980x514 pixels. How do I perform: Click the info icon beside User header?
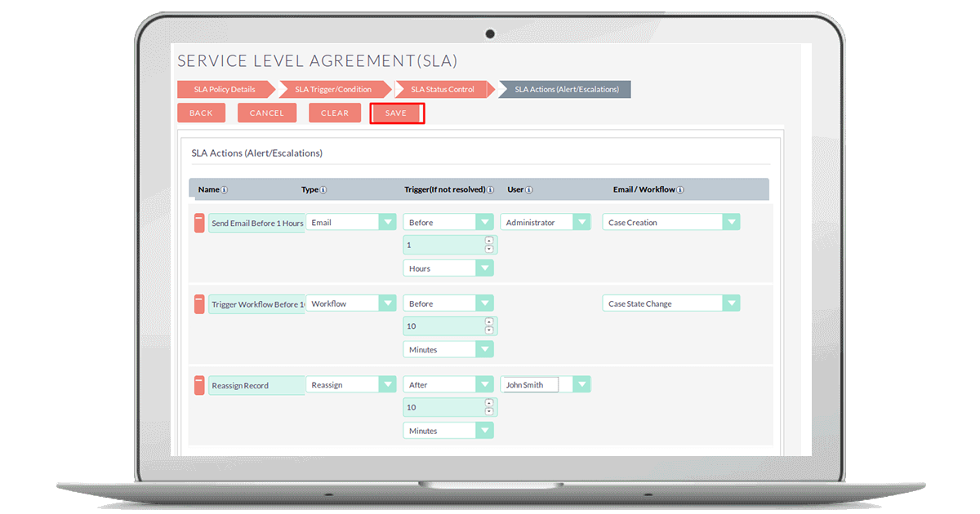[x=528, y=190]
